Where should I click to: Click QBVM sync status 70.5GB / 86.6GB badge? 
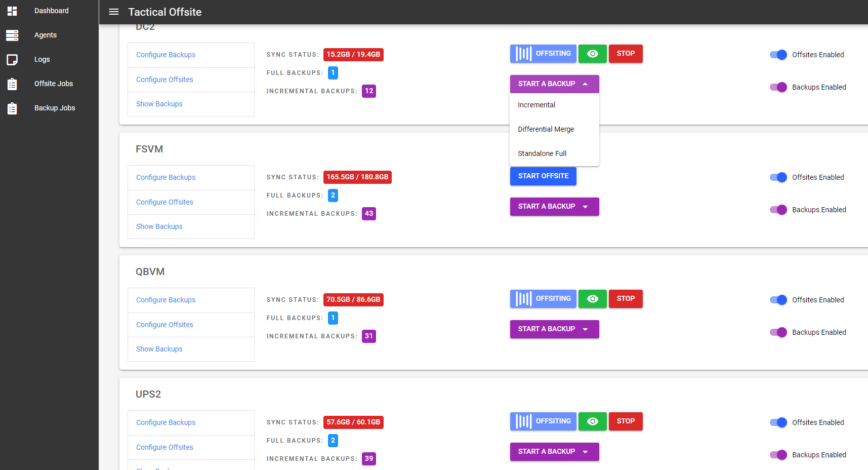click(353, 300)
